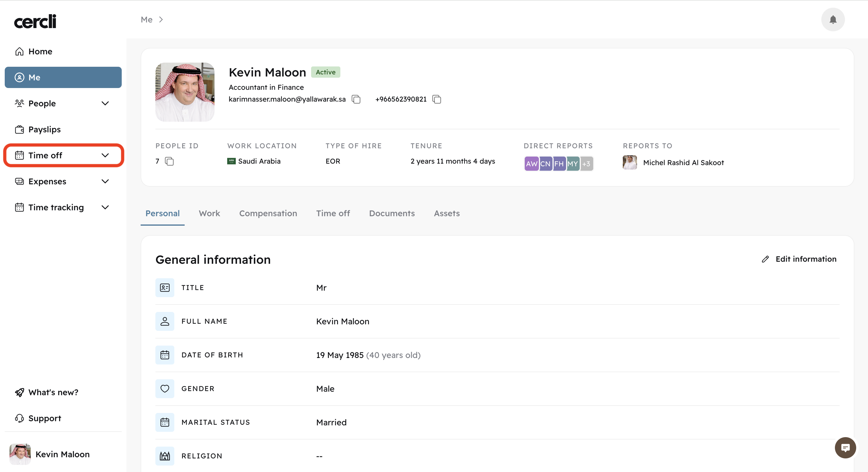Copy the phone number via copy icon
Viewport: 868px width, 472px height.
(x=436, y=99)
